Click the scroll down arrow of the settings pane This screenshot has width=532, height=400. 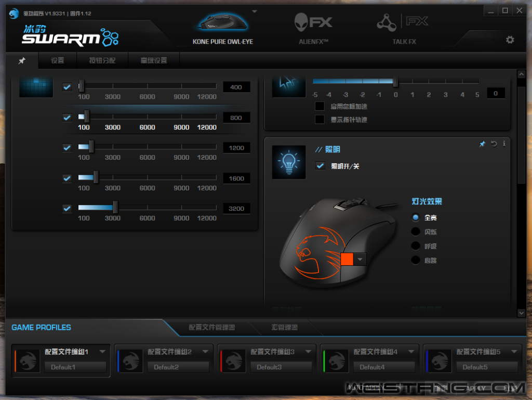[522, 313]
